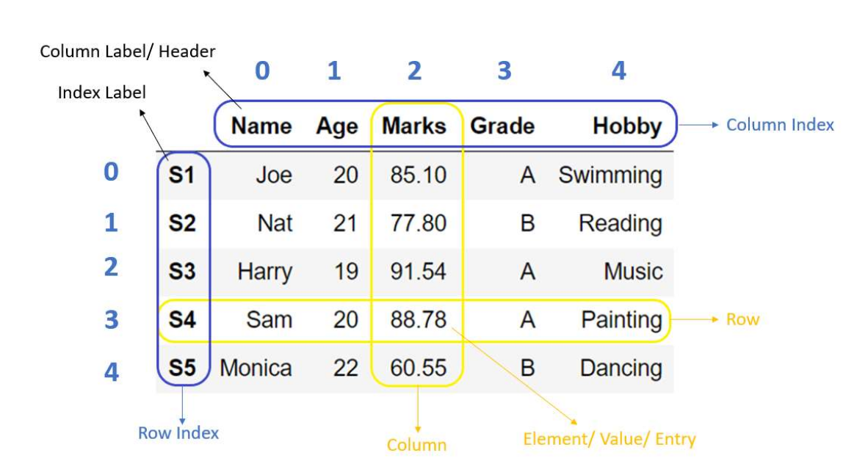The height and width of the screenshot is (464, 868).
Task: Click blue row number 3 beside S4
Action: click(x=111, y=320)
